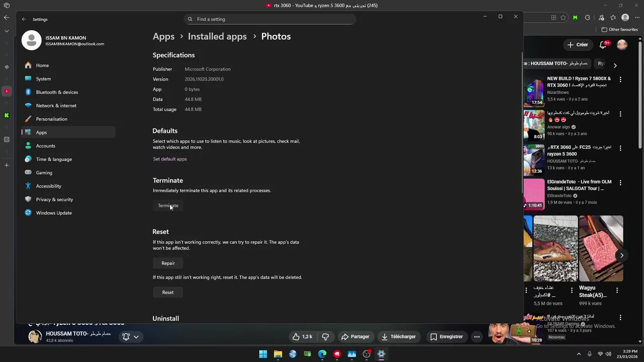The width and height of the screenshot is (644, 362).
Task: Open YouTube notifications bell
Action: [603, 45]
